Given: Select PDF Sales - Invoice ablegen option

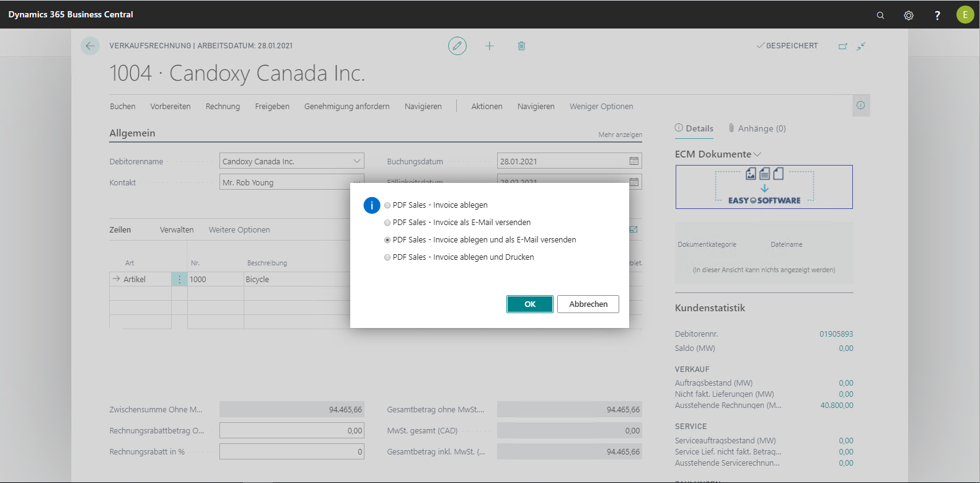Looking at the screenshot, I should tap(436, 205).
